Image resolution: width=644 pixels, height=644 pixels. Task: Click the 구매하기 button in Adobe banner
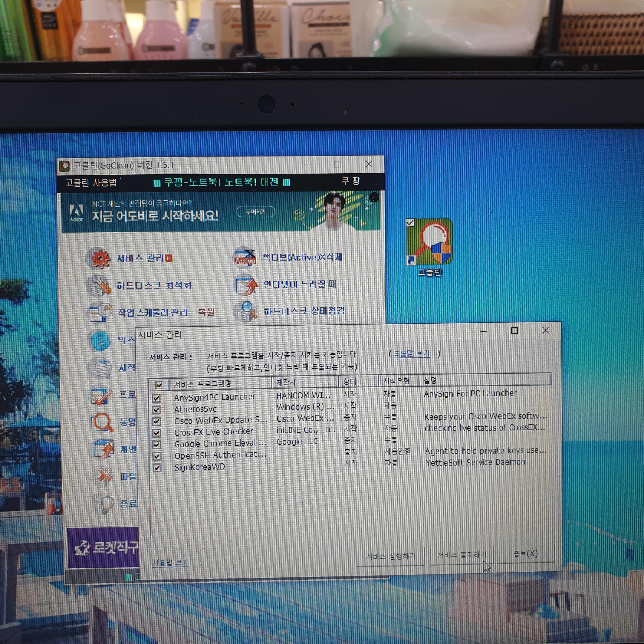click(256, 212)
